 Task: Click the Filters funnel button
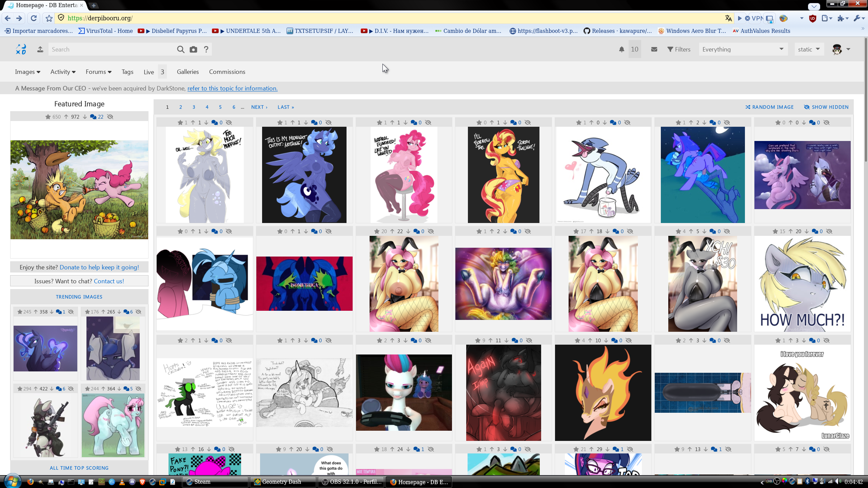679,49
